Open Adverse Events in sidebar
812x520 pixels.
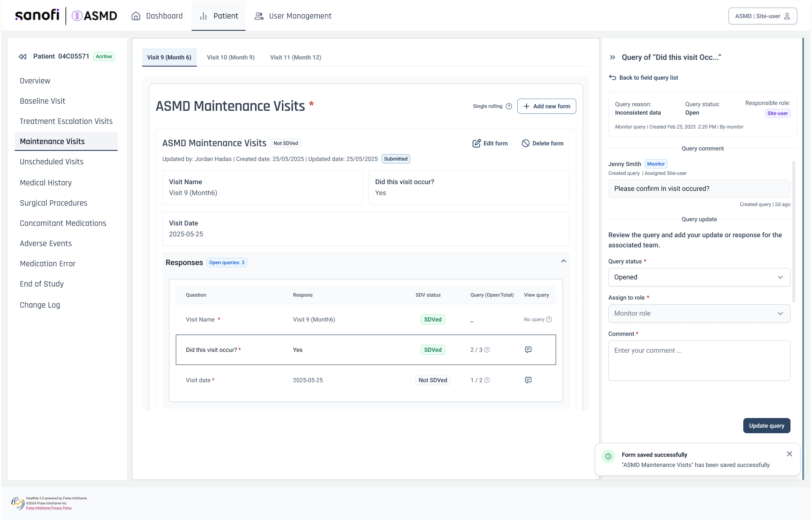(46, 244)
